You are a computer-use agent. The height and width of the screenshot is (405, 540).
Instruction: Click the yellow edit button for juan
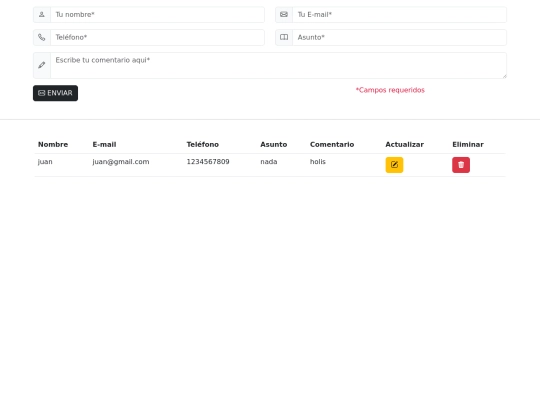[394, 165]
